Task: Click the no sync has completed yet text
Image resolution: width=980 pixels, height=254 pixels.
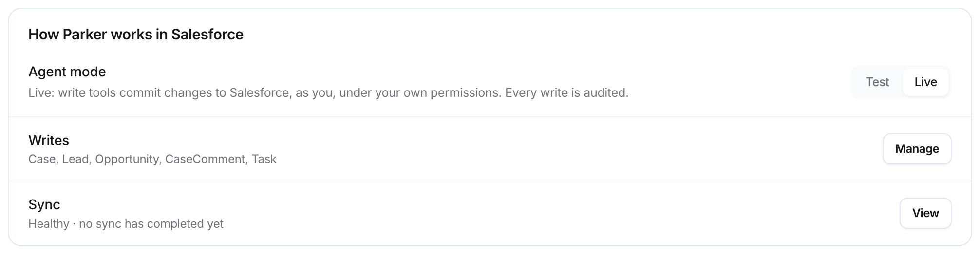Action: [x=151, y=224]
